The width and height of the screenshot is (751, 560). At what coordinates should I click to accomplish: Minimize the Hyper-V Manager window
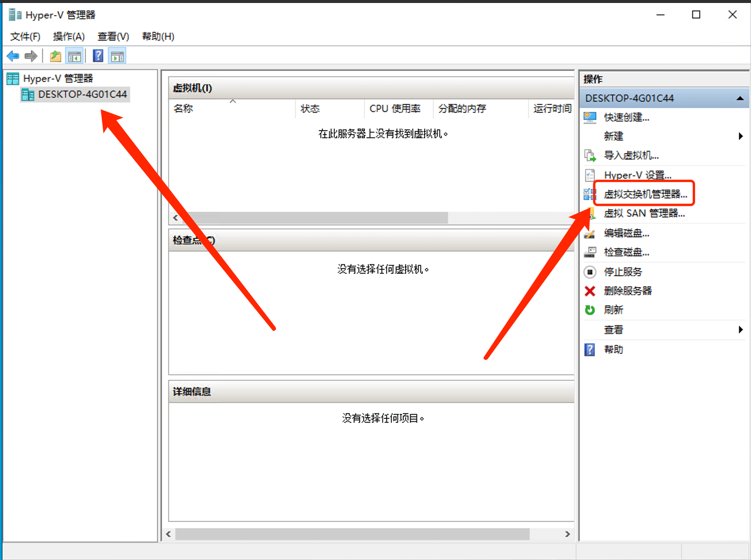point(661,15)
